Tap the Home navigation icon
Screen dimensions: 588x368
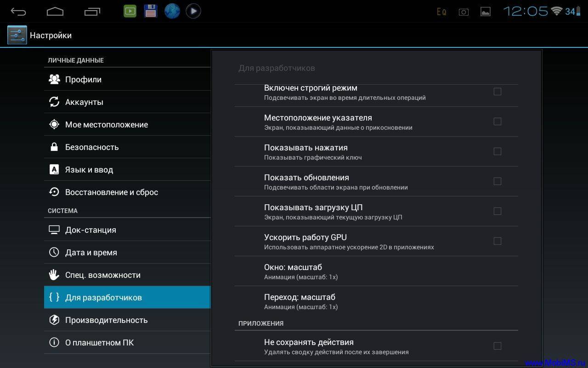(x=55, y=11)
